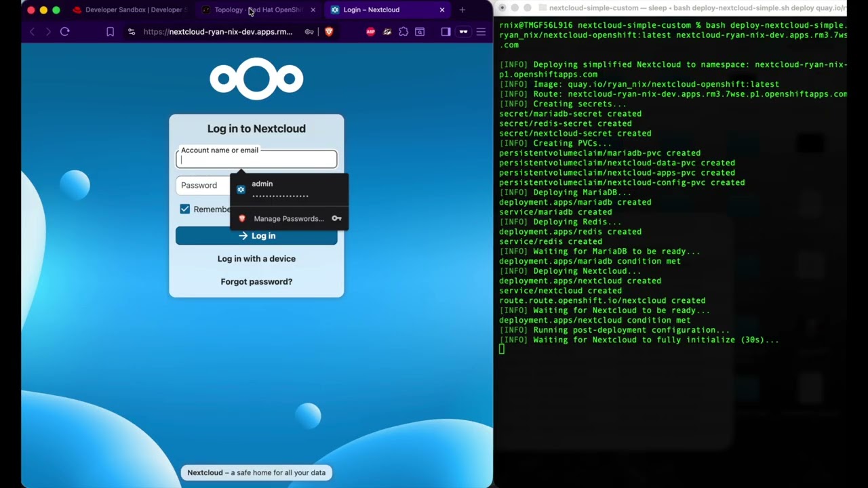Click the Brave icon beside Manage Passwords

tap(242, 218)
